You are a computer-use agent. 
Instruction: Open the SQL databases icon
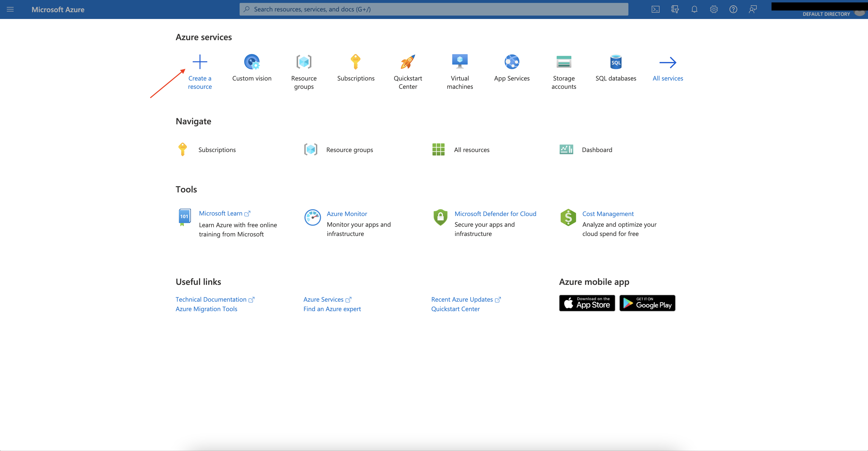coord(616,62)
